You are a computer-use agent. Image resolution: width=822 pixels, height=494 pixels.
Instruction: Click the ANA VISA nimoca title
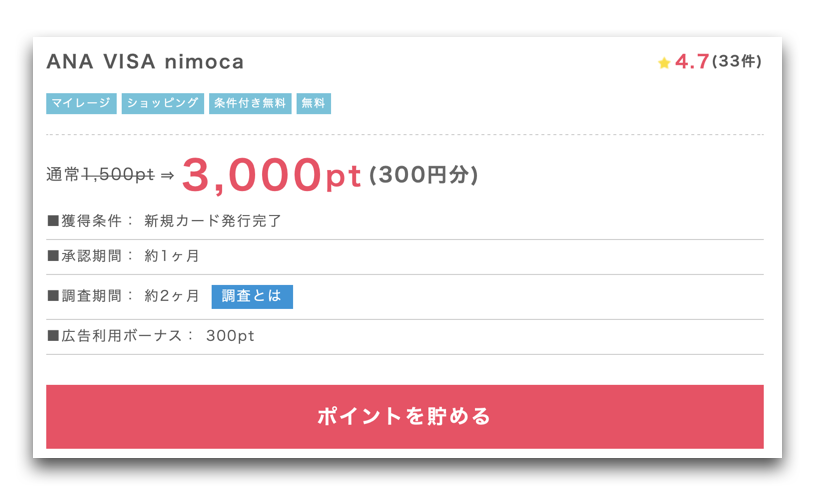145,62
